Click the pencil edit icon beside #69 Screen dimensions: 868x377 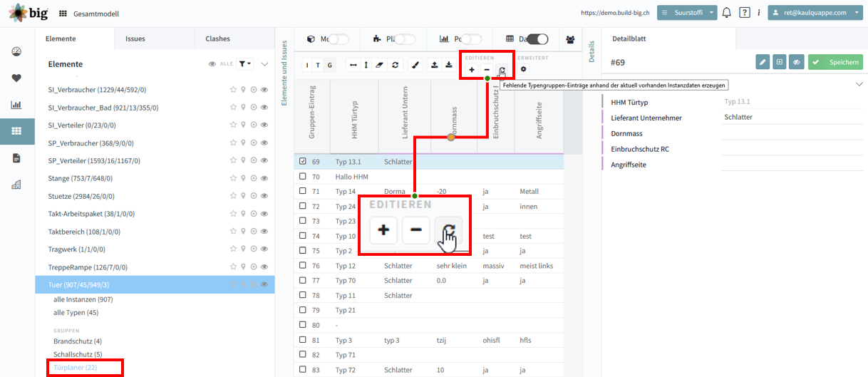tap(763, 63)
